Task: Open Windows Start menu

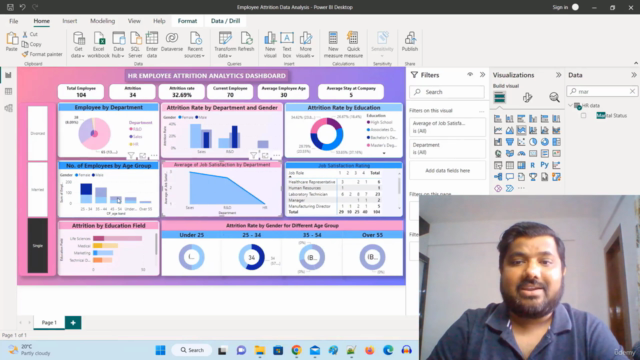Action: point(160,350)
